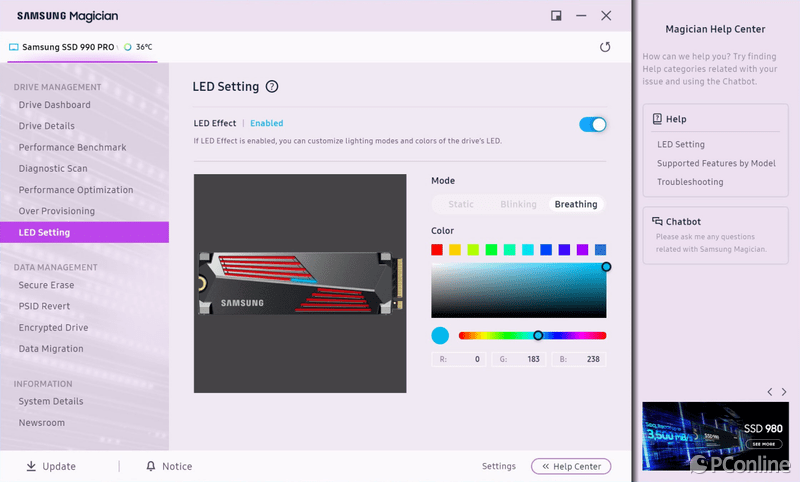This screenshot has height=482, width=800.
Task: Open Drive Dashboard in sidebar
Action: click(x=54, y=105)
